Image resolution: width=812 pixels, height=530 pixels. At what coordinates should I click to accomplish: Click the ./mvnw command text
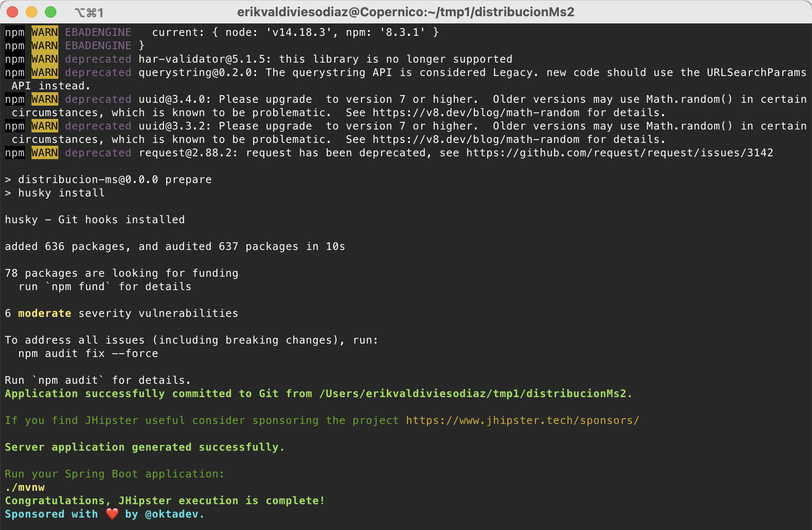25,487
